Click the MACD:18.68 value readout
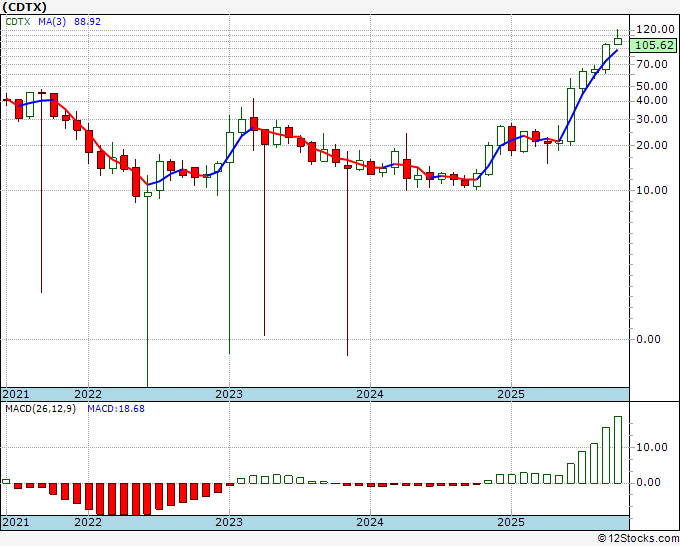The width and height of the screenshot is (680, 546). coord(116,409)
